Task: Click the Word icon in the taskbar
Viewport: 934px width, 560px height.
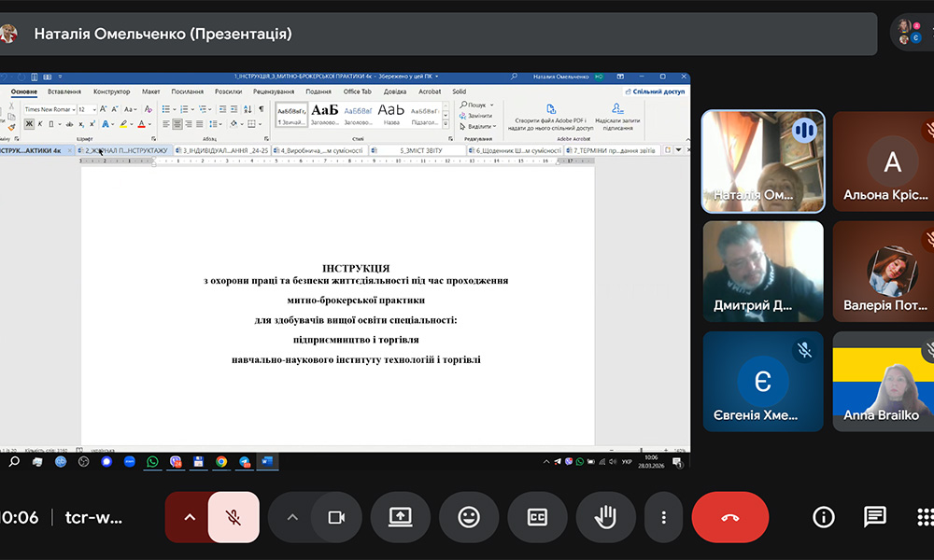Action: coord(266,461)
